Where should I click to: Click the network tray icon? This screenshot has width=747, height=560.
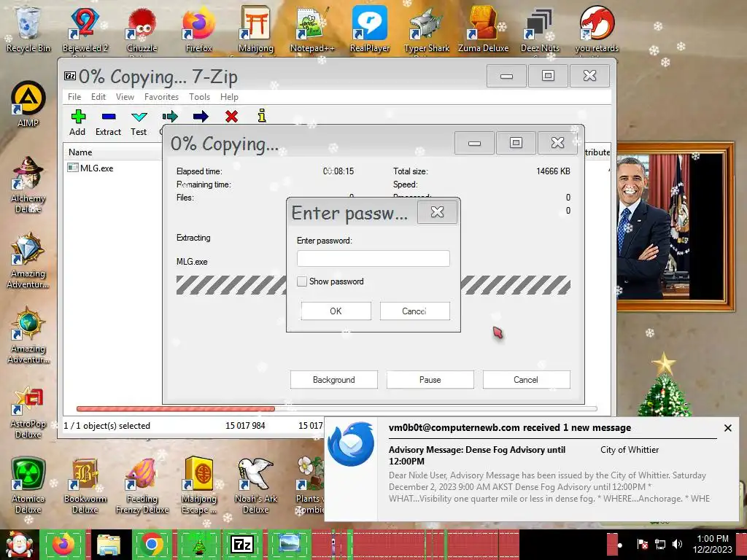tap(659, 544)
